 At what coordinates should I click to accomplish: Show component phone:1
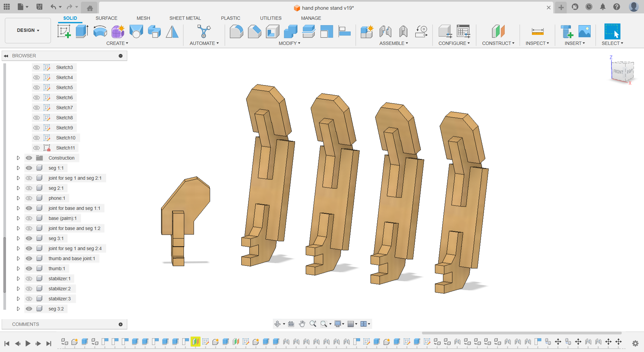pyautogui.click(x=29, y=198)
